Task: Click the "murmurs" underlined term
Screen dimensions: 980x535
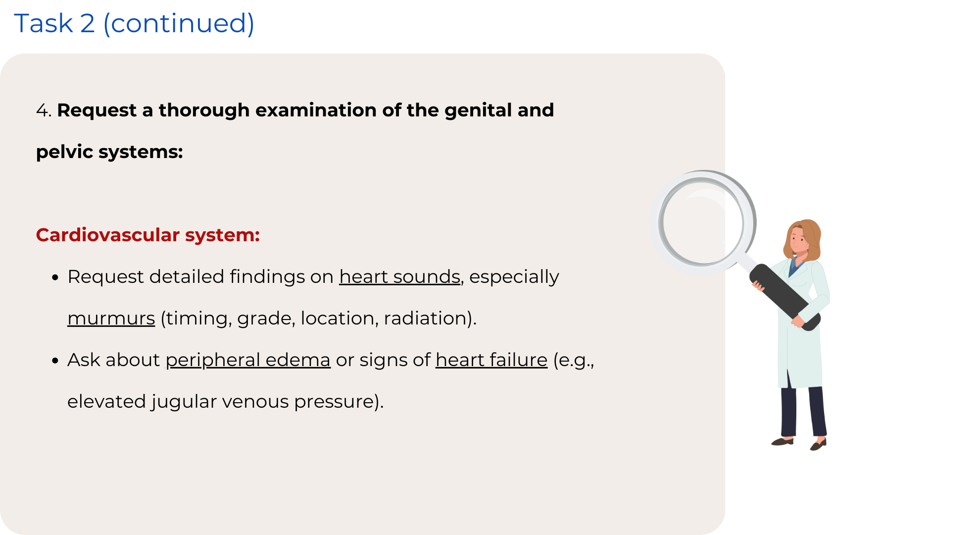Action: (111, 318)
